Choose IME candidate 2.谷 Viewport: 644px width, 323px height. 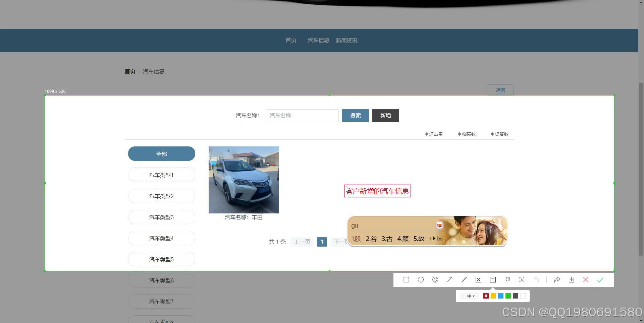pos(371,239)
